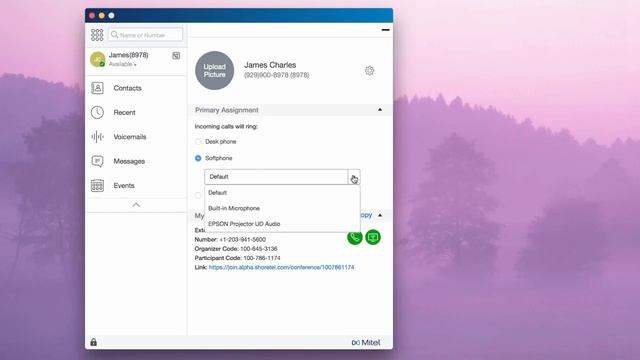Click the (929)900-8978 phone number text
This screenshot has width=640, height=360.
pos(276,75)
